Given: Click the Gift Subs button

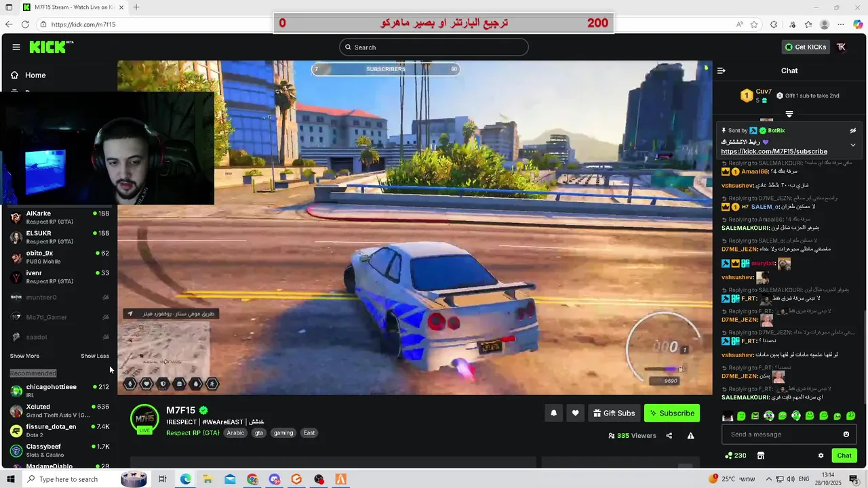Looking at the screenshot, I should pyautogui.click(x=614, y=413).
